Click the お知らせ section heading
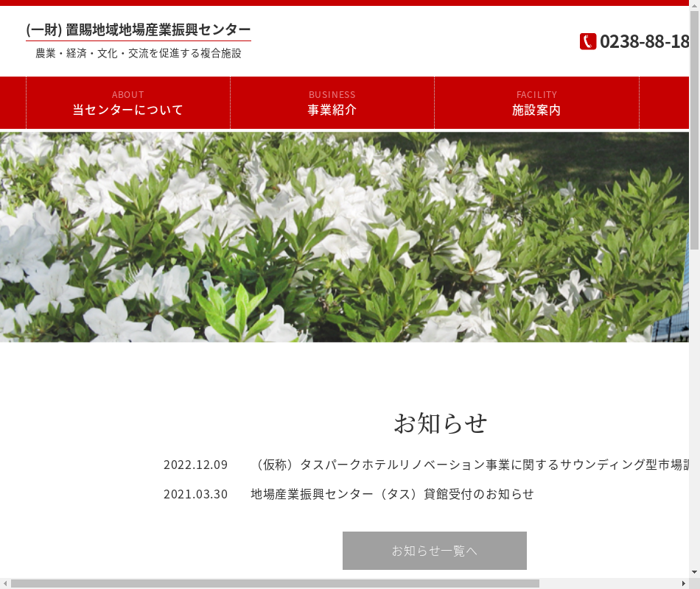 tap(440, 423)
